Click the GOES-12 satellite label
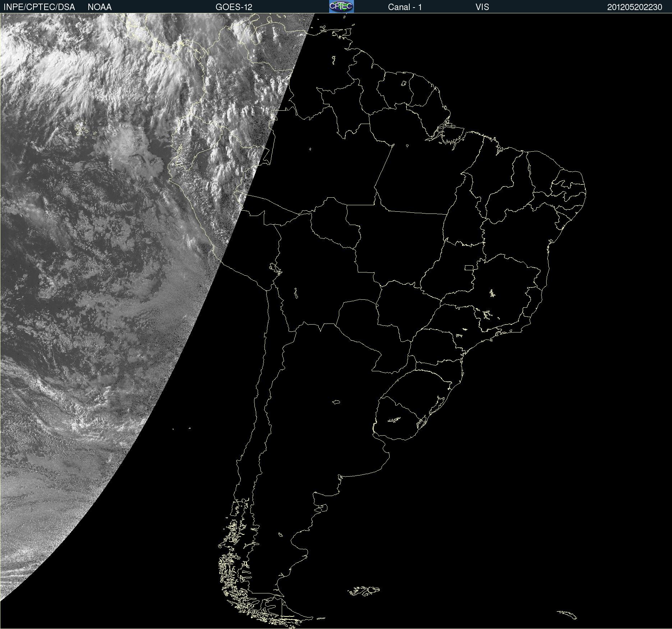This screenshot has height=629, width=672. click(234, 7)
